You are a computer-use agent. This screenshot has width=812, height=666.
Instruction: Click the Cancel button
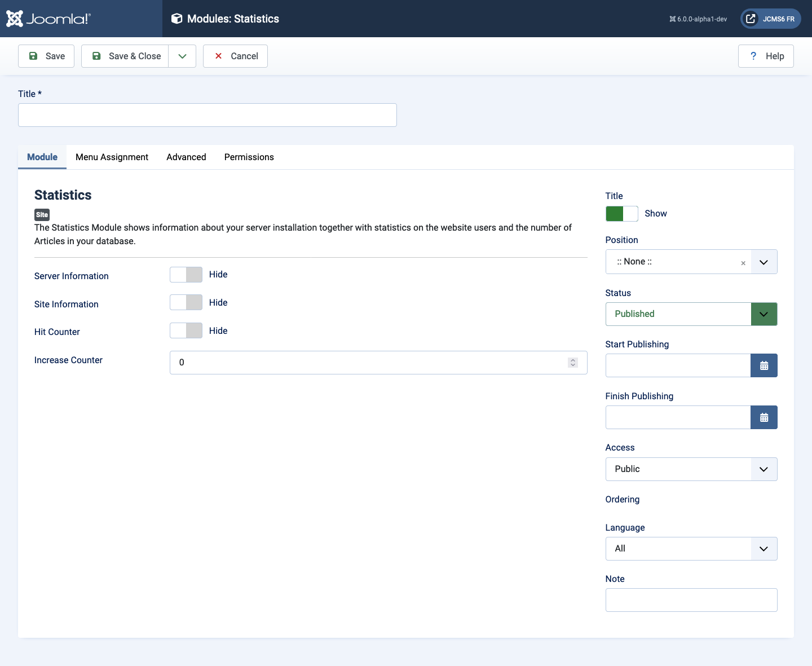(235, 56)
